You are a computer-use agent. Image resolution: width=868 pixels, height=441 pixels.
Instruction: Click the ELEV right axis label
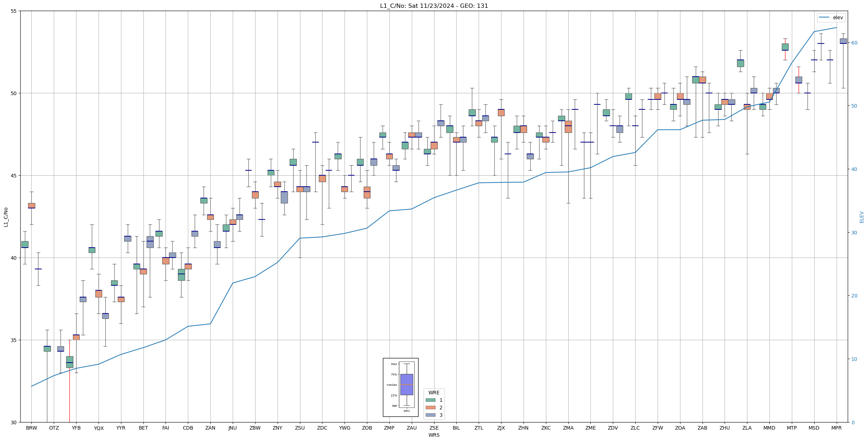click(862, 217)
